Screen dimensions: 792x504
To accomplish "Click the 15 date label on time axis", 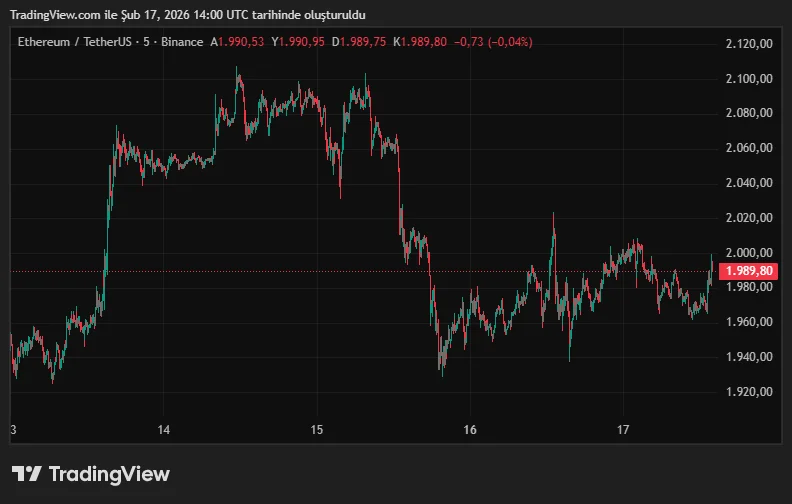I will pyautogui.click(x=317, y=430).
